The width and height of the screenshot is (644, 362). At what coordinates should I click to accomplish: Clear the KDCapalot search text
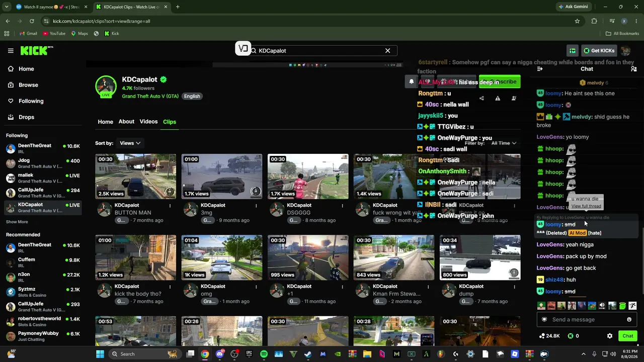(387, 51)
